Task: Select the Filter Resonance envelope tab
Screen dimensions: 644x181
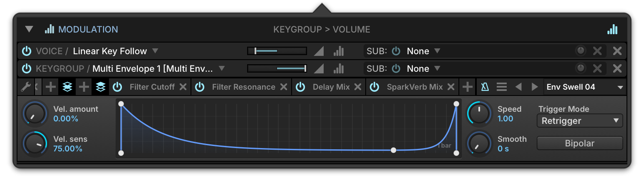Action: point(244,87)
